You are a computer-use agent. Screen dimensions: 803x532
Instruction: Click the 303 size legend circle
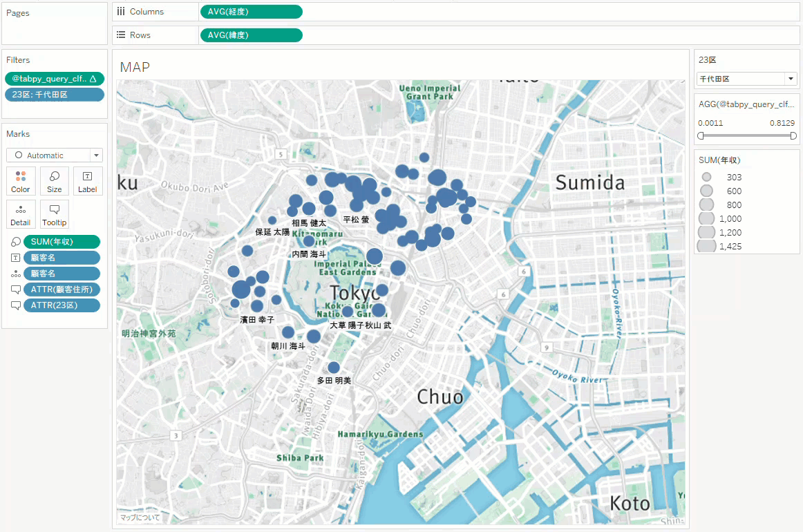706,177
